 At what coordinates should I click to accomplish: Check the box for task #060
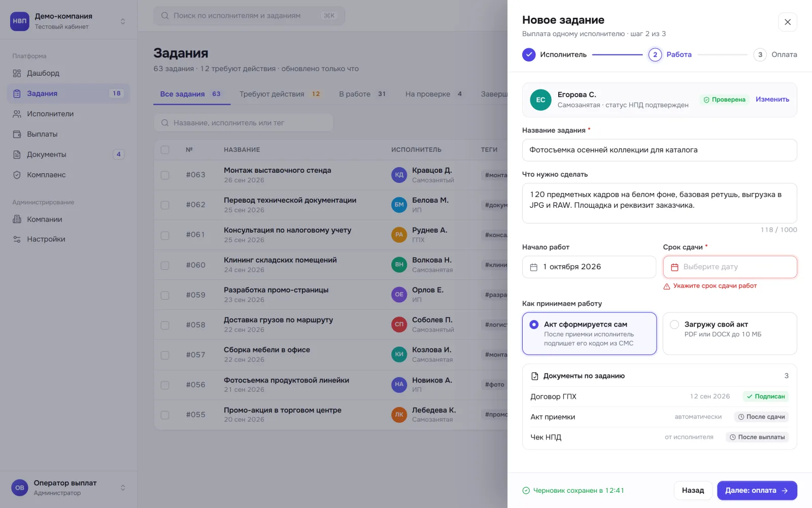pos(165,265)
